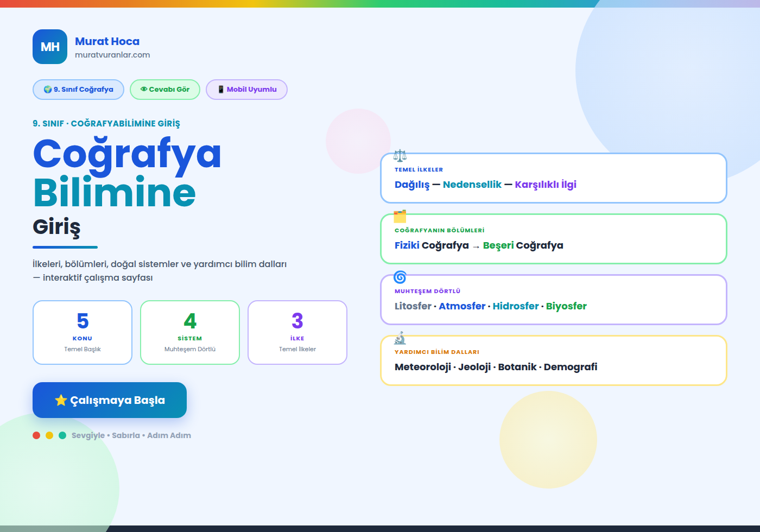This screenshot has height=532, width=760.
Task: Click the microscope icon on Yardımcı Bilim Dalları card
Action: (400, 338)
